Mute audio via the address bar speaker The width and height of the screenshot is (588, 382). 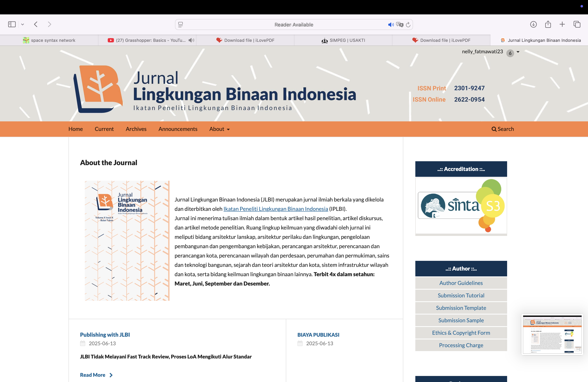pyautogui.click(x=391, y=25)
